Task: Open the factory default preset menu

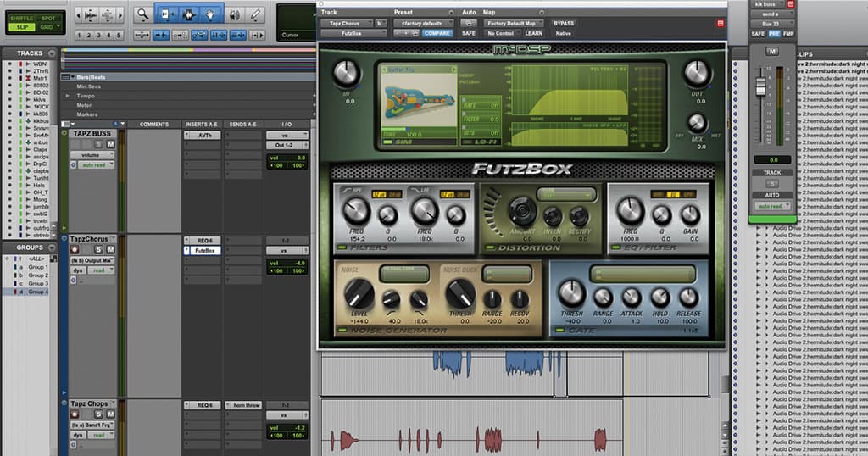Action: point(424,23)
